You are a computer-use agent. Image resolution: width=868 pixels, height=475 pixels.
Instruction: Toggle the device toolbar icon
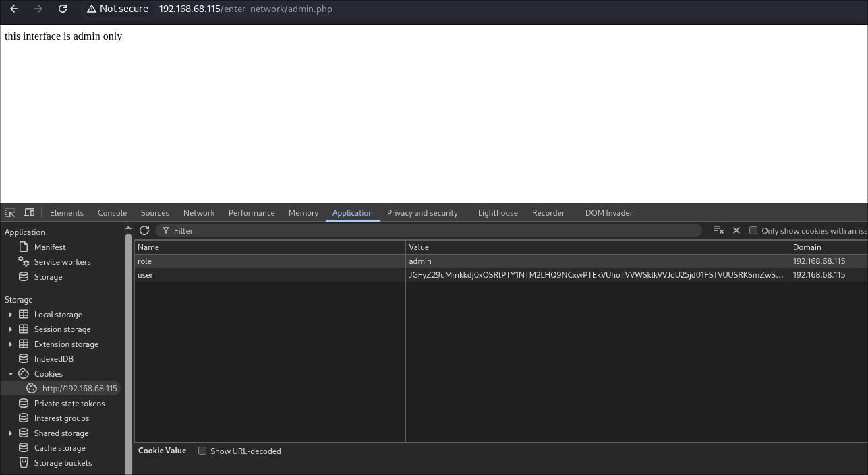pos(29,212)
